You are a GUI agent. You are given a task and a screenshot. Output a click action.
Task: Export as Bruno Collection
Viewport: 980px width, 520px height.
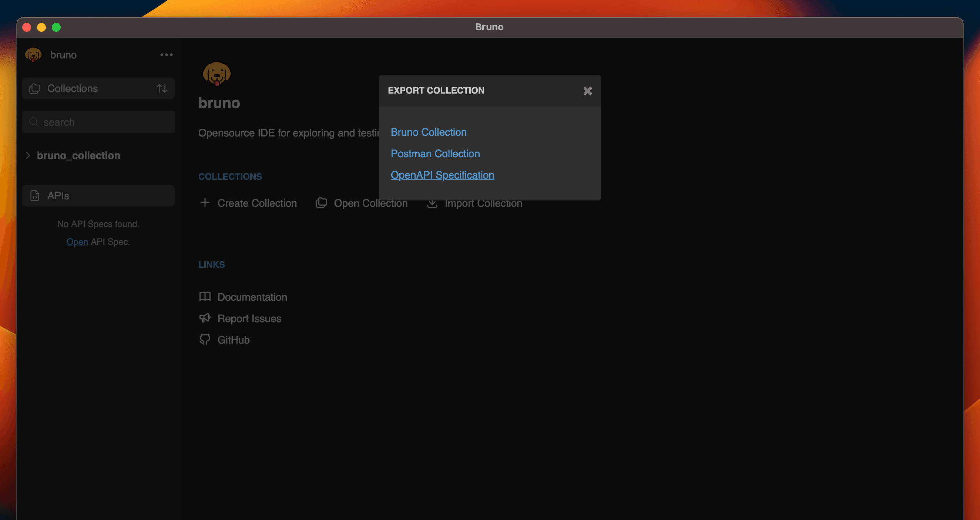428,132
